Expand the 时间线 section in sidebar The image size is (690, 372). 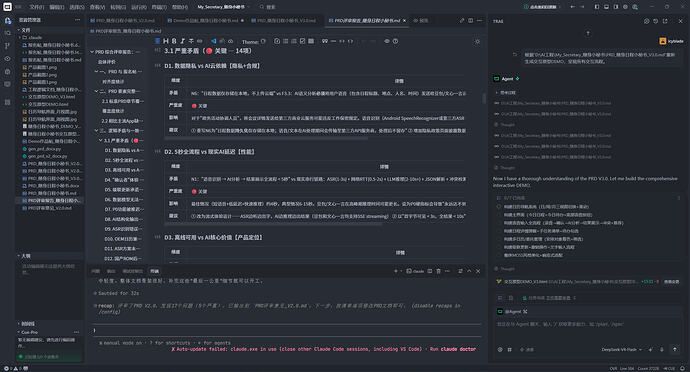[48, 324]
